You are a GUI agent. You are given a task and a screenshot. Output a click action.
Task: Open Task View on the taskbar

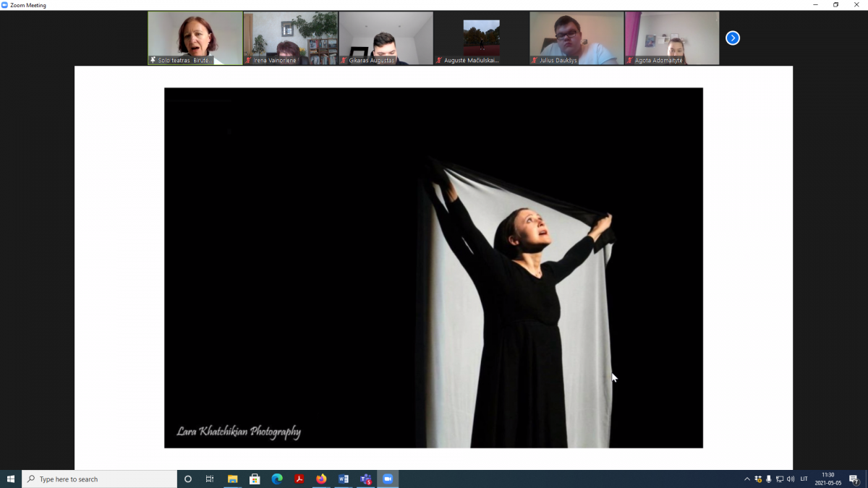tap(210, 479)
